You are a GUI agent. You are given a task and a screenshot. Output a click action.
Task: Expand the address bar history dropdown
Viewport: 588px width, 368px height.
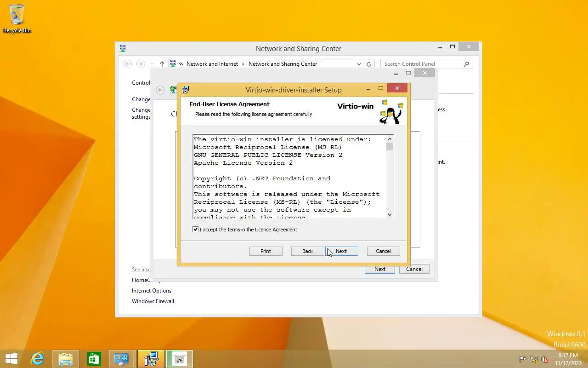[359, 64]
